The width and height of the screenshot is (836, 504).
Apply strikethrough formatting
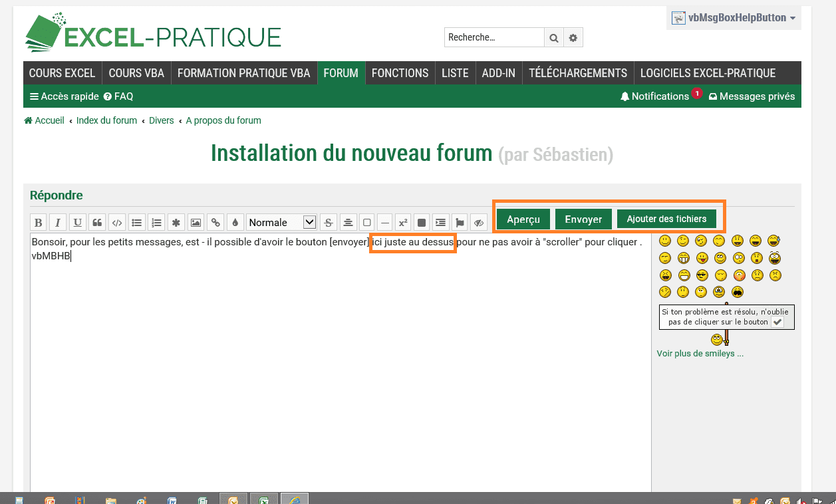click(x=329, y=223)
